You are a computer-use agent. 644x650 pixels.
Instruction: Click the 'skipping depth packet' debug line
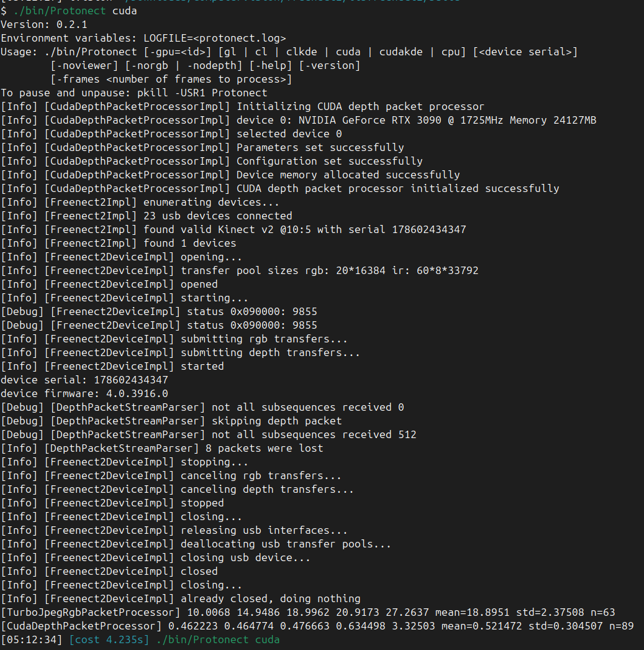(171, 421)
